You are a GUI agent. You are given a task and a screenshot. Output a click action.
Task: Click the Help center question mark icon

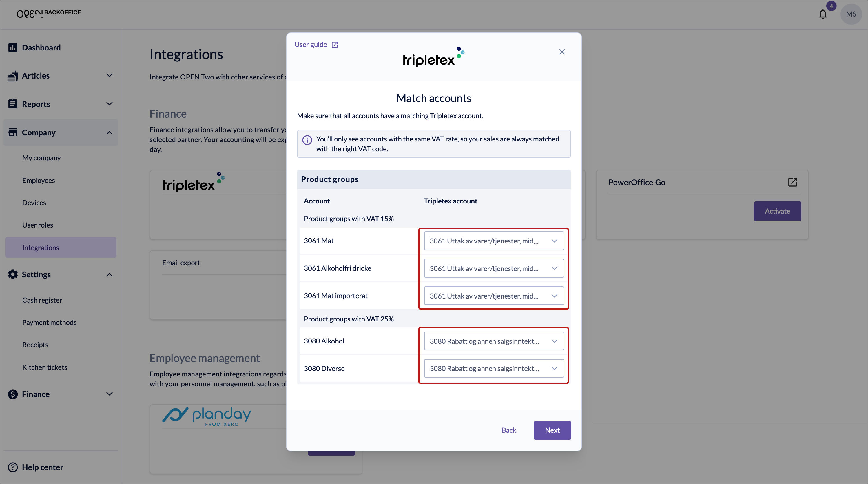[13, 467]
